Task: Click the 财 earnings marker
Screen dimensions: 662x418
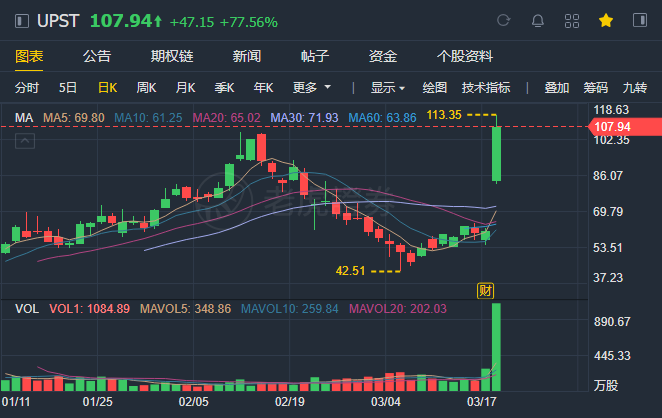Action: pos(485,290)
